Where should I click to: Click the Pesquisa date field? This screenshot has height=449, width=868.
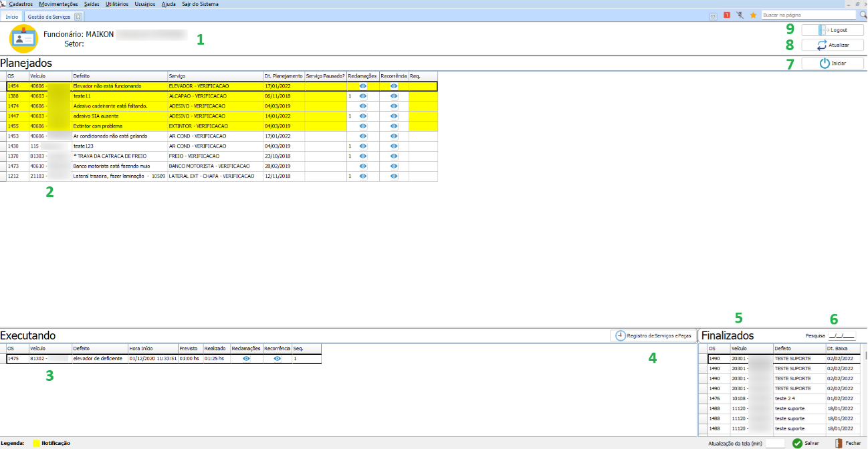842,335
